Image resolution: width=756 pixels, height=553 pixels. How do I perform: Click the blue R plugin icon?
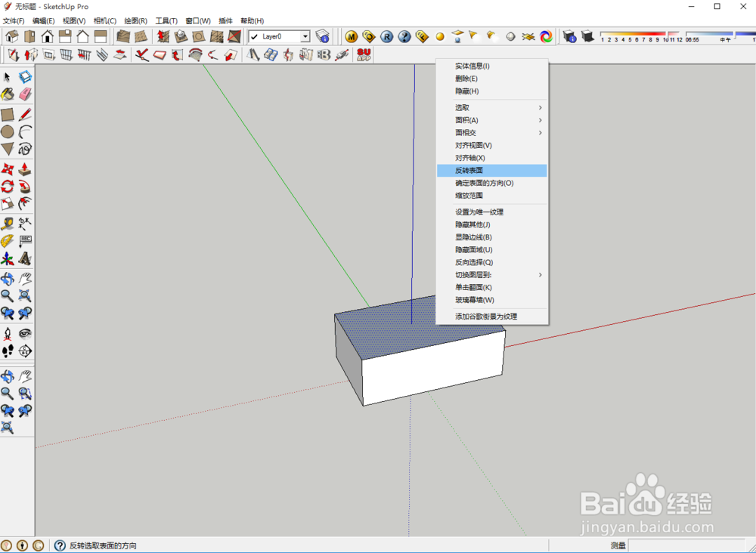pyautogui.click(x=386, y=36)
